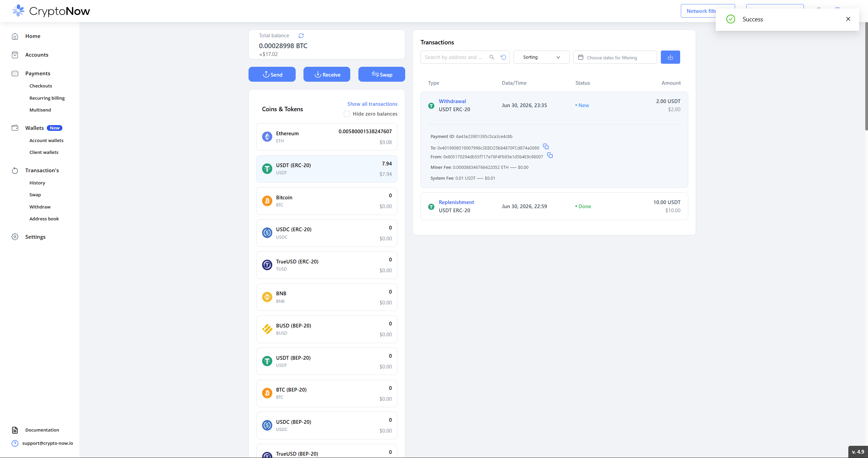Open the Choose dates for filtering field

615,57
